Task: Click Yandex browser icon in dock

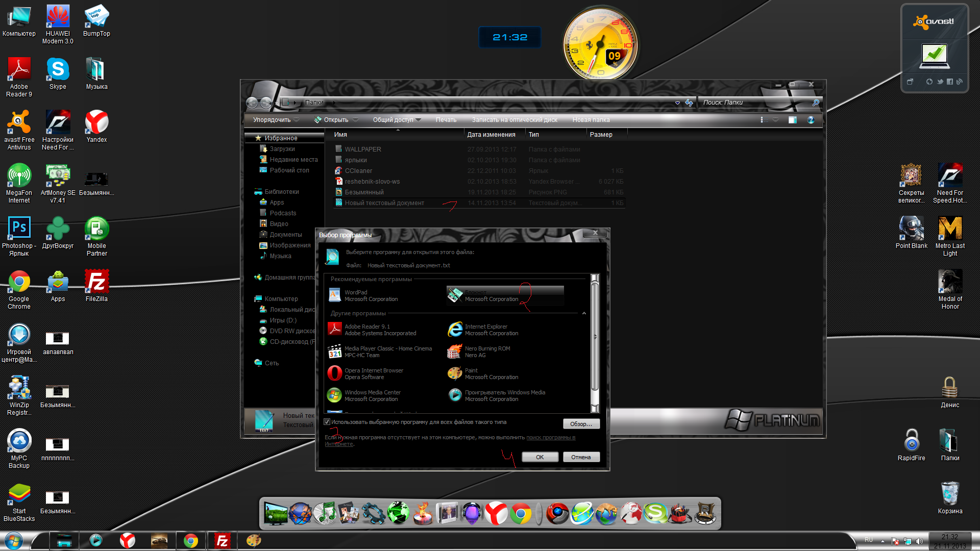Action: tap(496, 513)
